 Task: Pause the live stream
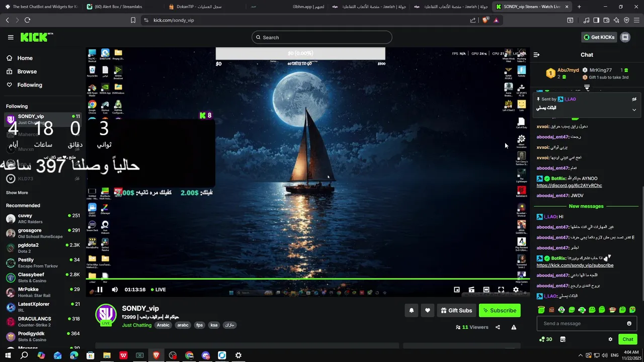click(x=100, y=290)
